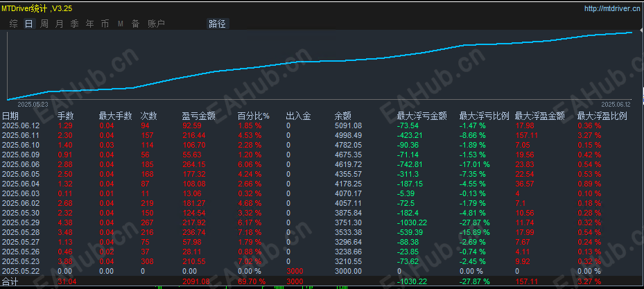Screen dimensions: 644x289
Task: Click lots value 4.38
Action: pyautogui.click(x=65, y=222)
